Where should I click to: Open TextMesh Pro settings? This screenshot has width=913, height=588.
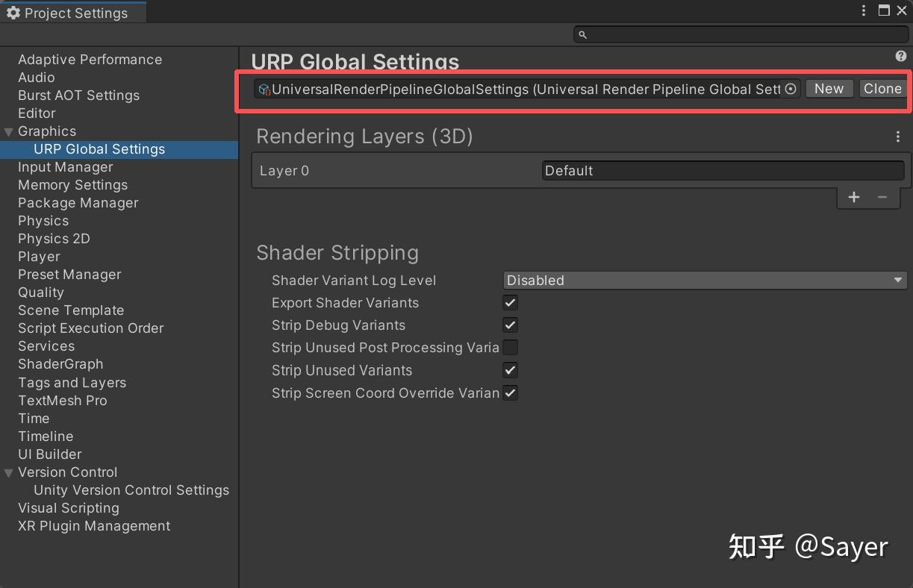[x=62, y=401]
